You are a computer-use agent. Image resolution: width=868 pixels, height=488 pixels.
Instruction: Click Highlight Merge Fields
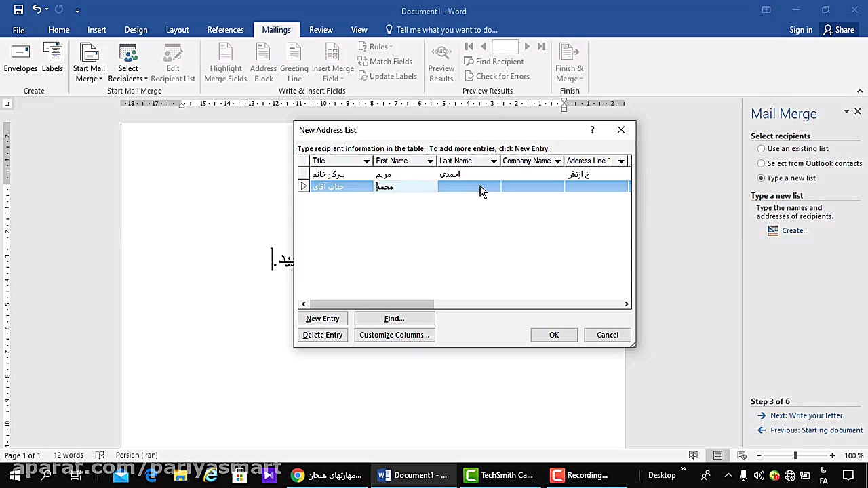pyautogui.click(x=225, y=63)
